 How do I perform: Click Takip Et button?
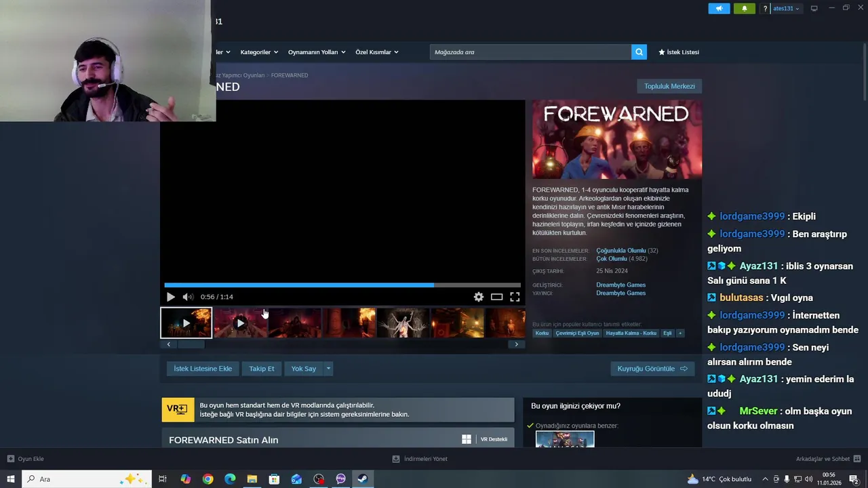click(x=262, y=369)
